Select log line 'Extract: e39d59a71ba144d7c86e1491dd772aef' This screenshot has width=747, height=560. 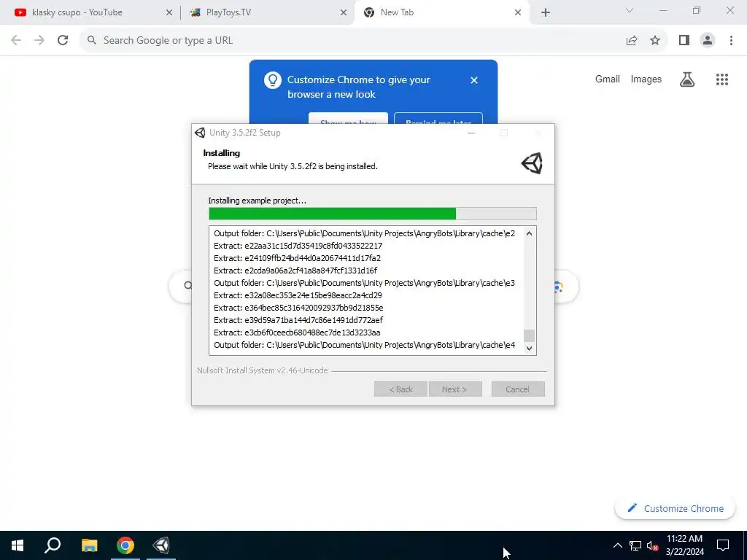[x=298, y=320]
